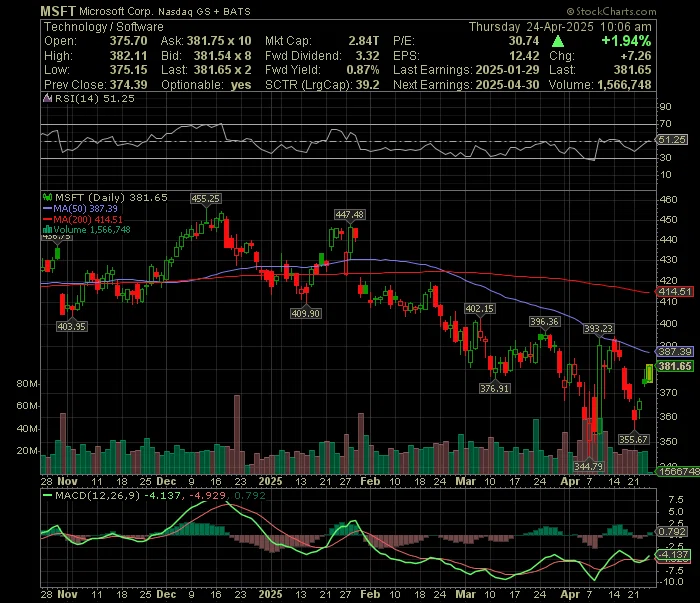
Task: Click the Fwd Yield value 0.87%
Action: point(363,70)
